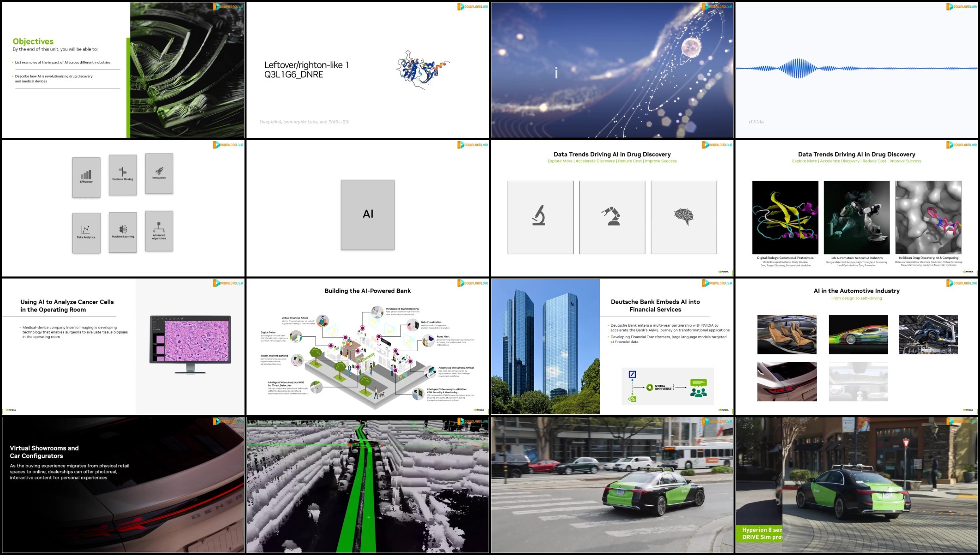Click the Objectives heading
The image size is (980, 555).
point(33,41)
